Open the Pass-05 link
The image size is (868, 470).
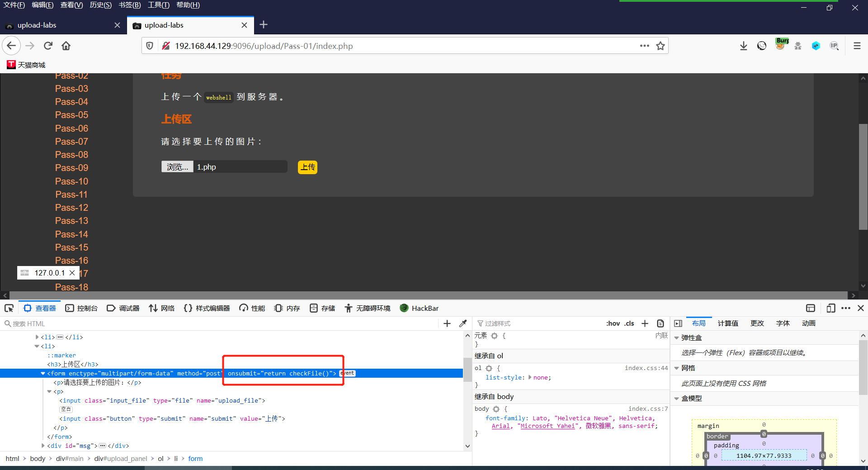pos(71,115)
